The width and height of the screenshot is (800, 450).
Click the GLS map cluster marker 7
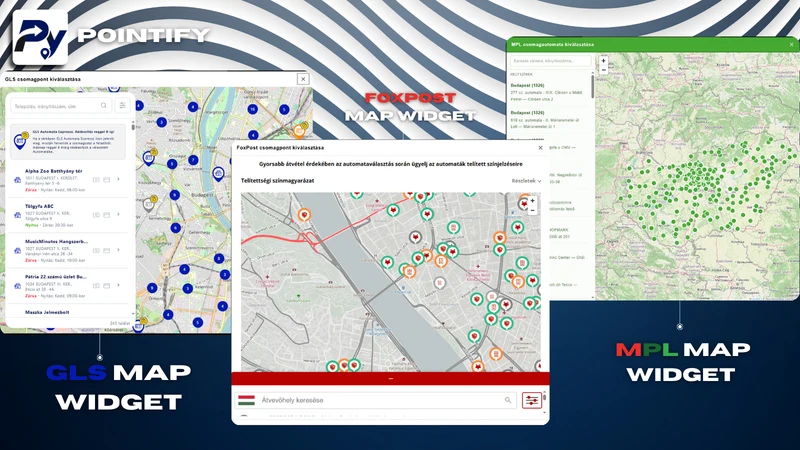click(x=193, y=160)
